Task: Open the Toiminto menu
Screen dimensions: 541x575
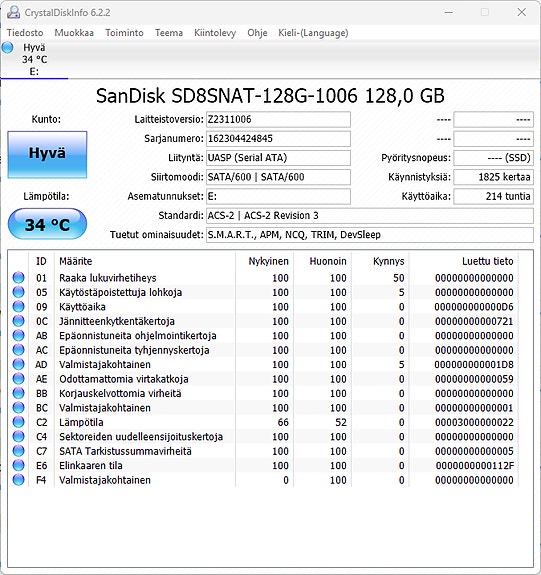Action: [x=124, y=33]
